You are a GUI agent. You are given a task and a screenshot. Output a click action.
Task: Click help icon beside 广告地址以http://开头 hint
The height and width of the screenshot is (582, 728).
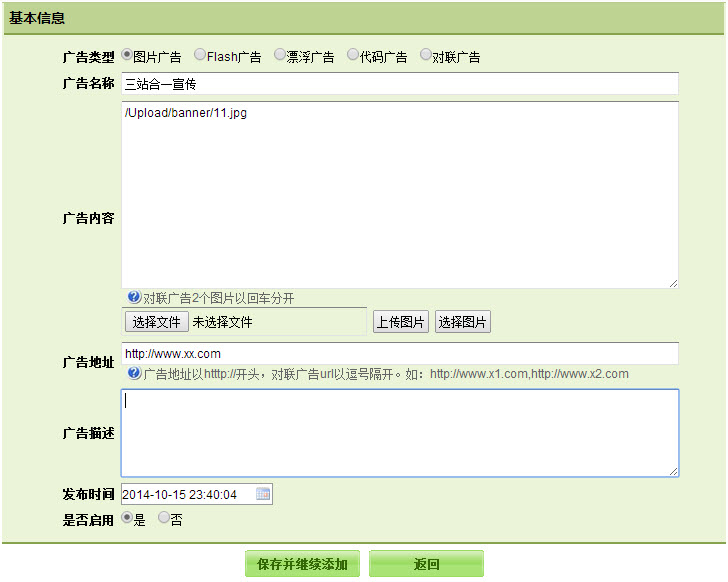tap(134, 373)
